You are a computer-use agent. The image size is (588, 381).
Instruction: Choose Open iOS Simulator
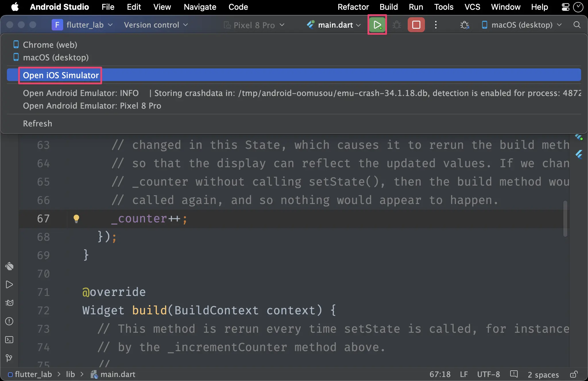pyautogui.click(x=294, y=75)
